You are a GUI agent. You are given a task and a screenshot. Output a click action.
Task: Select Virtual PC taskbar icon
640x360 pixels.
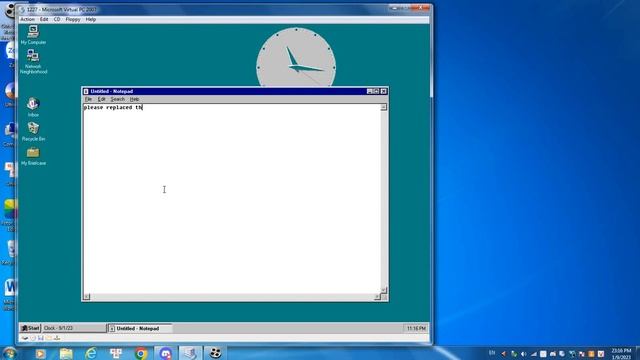click(x=190, y=353)
